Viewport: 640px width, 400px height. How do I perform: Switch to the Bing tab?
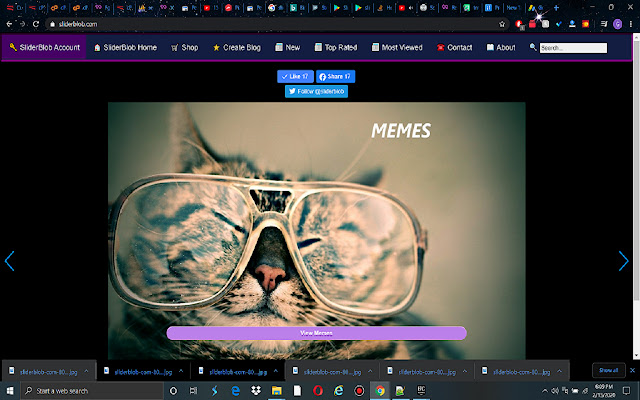(298, 7)
